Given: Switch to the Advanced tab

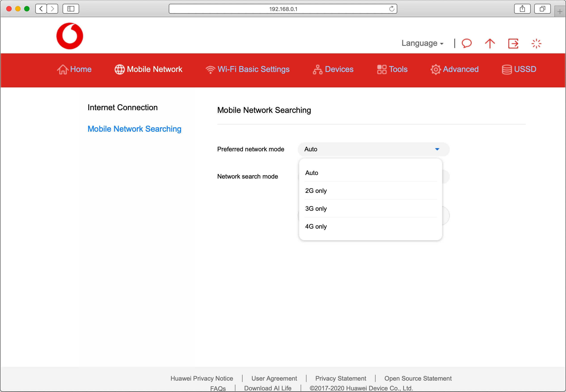Looking at the screenshot, I should point(454,69).
